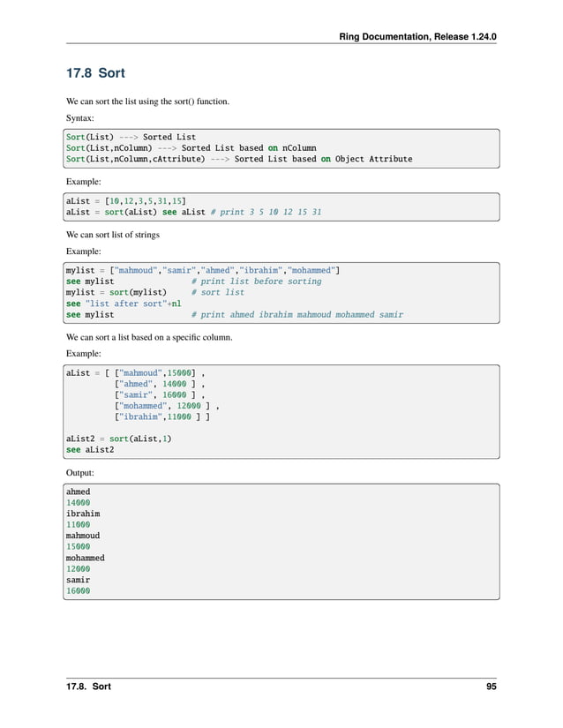This screenshot has height=728, width=563.
Task: Click output line "ahmed"
Action: pos(78,492)
